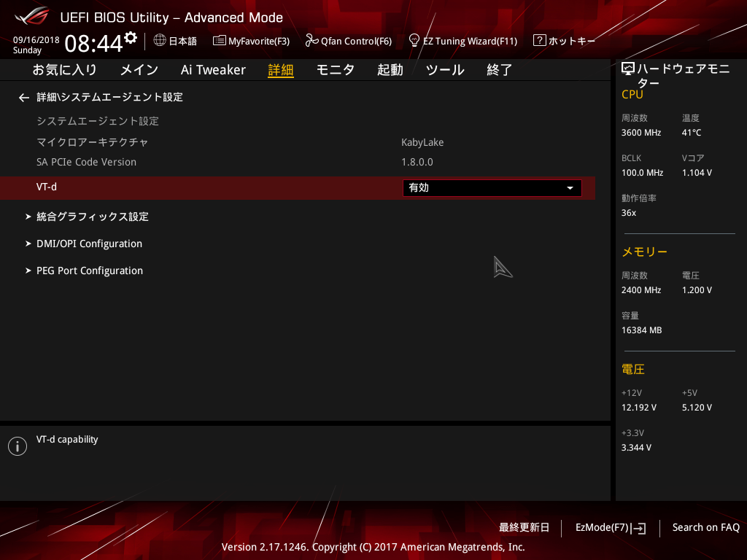747x560 pixels.
Task: Open MyFavorite settings panel
Action: click(251, 41)
